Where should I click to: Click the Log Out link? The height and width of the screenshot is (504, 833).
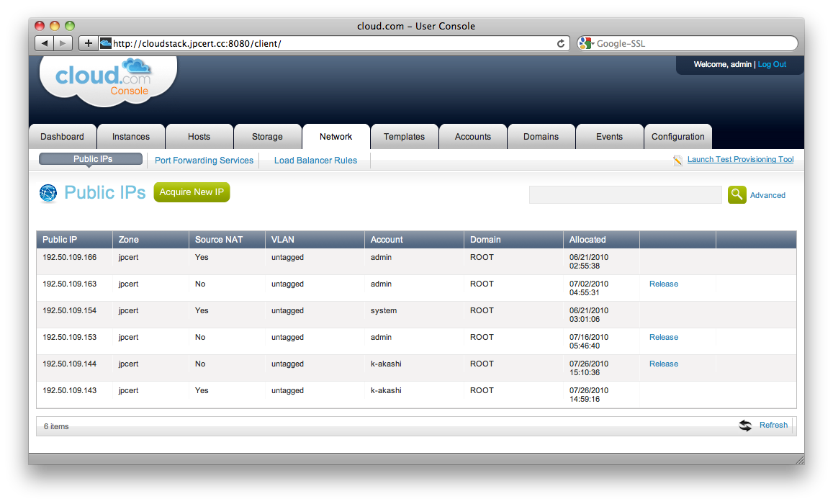click(772, 65)
